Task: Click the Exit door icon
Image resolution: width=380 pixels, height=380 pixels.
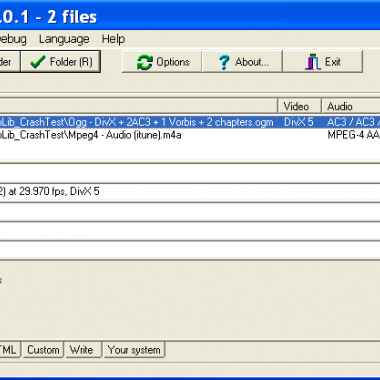Action: coord(313,62)
